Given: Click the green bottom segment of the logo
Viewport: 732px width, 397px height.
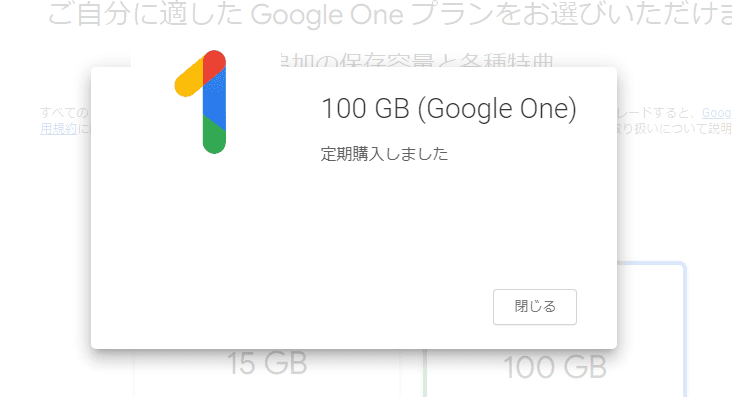Looking at the screenshot, I should click(214, 135).
